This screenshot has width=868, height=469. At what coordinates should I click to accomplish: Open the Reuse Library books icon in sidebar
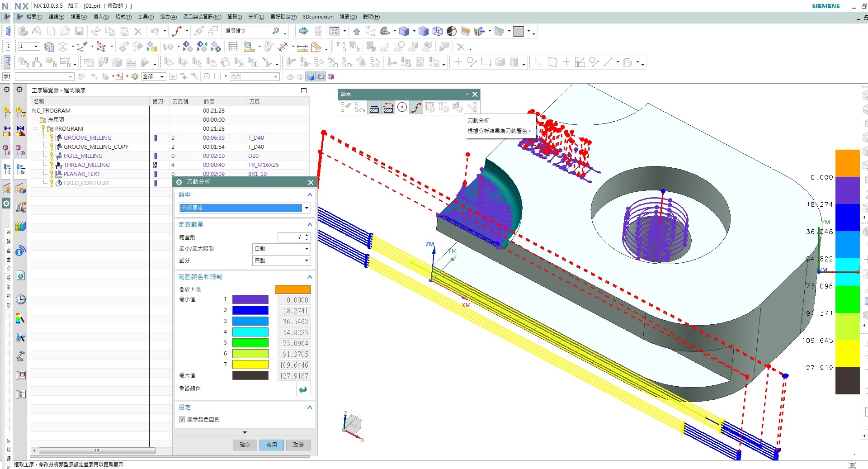coord(21,226)
